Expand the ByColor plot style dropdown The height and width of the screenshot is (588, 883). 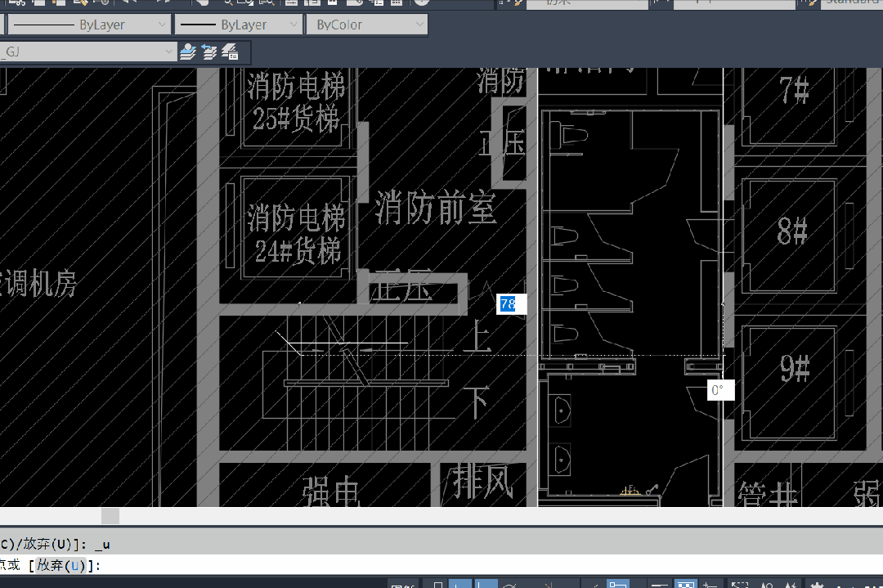point(366,25)
